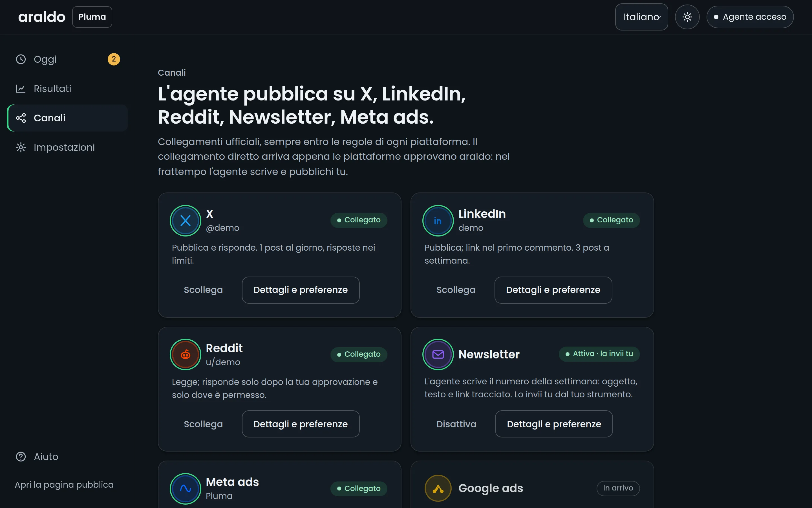Open Impostazioni in the sidebar
812x508 pixels.
(x=67, y=147)
